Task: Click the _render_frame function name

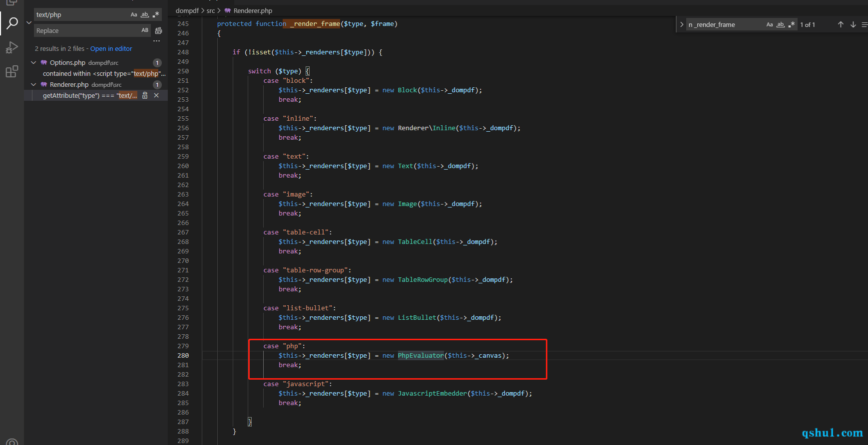Action: point(315,24)
